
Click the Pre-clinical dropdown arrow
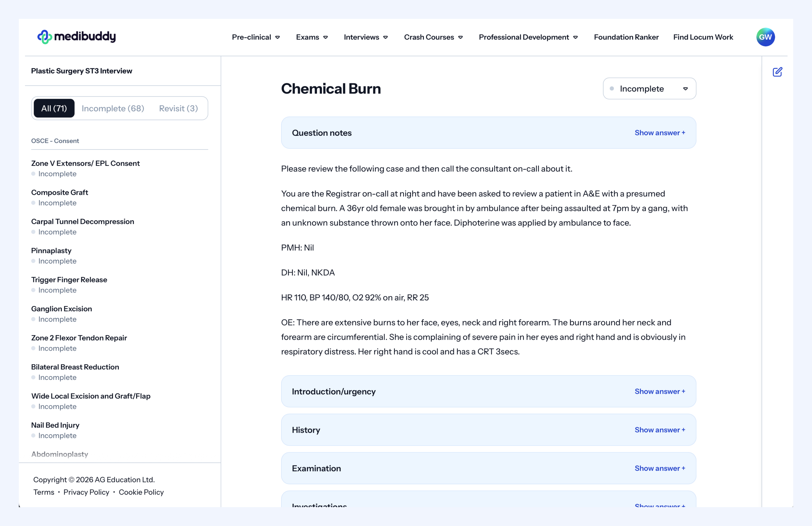pyautogui.click(x=277, y=37)
